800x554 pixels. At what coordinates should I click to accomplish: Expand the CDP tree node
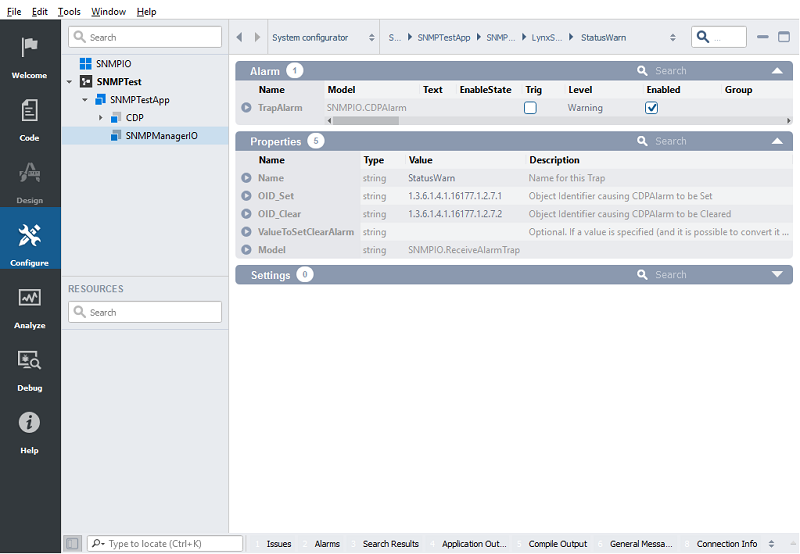point(101,118)
